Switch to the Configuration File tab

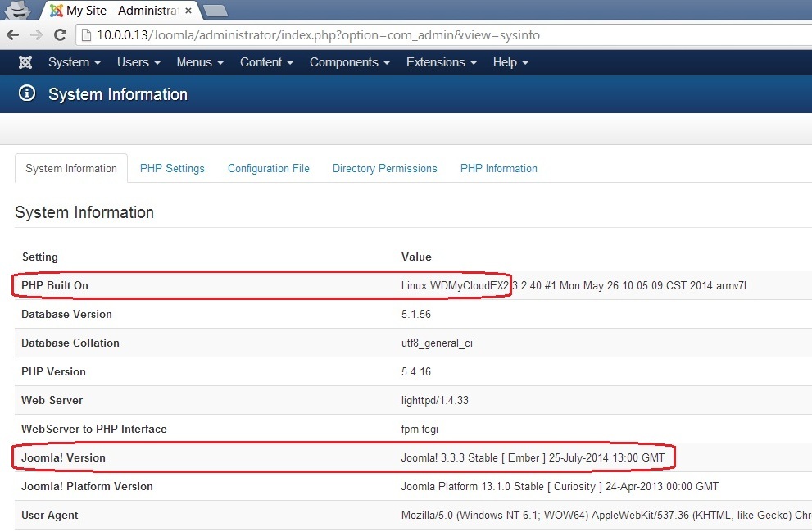(x=269, y=168)
